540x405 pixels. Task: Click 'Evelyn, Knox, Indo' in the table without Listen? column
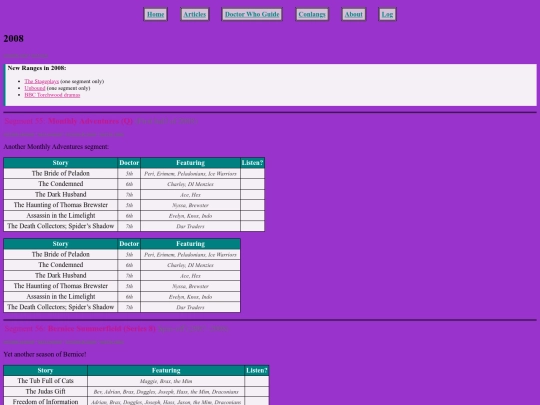190,297
